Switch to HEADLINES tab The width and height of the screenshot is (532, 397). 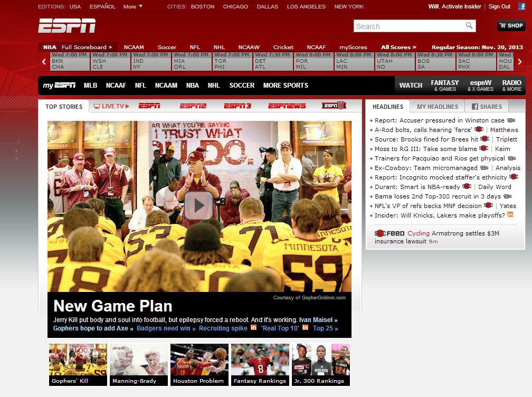pos(388,107)
